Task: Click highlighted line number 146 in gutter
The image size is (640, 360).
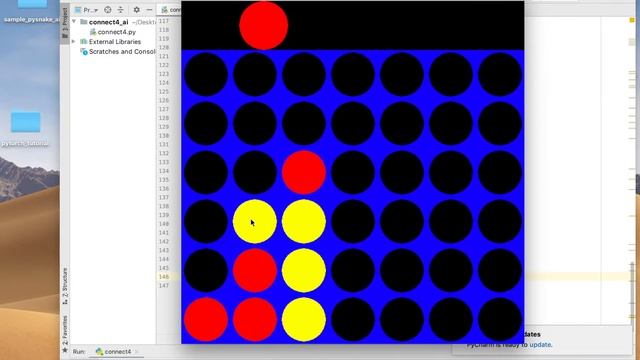Action: pyautogui.click(x=164, y=276)
